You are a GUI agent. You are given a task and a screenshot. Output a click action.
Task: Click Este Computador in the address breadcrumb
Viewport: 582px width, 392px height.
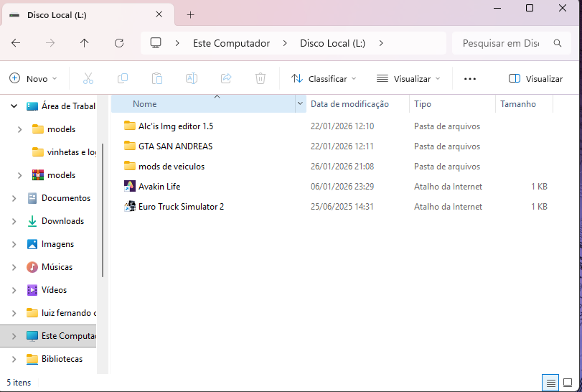[231, 43]
